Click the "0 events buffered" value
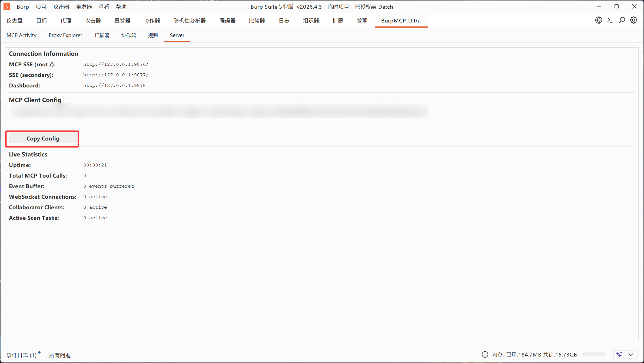 point(109,186)
